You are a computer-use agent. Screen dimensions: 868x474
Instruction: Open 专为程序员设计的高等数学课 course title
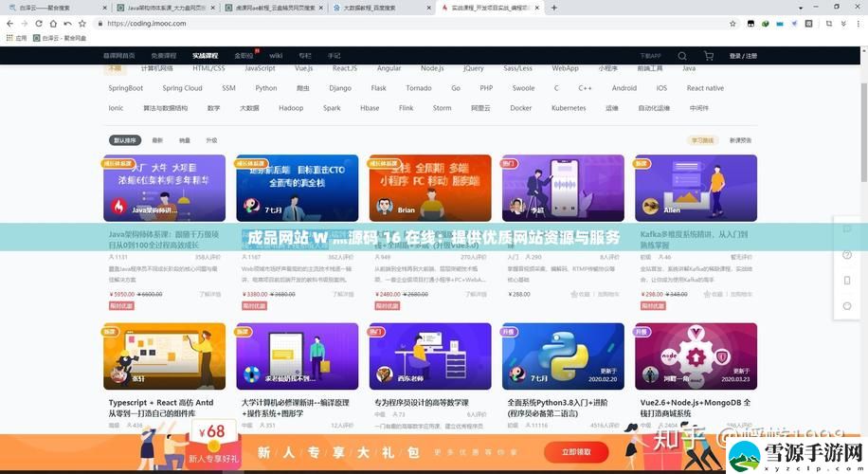tap(422, 403)
